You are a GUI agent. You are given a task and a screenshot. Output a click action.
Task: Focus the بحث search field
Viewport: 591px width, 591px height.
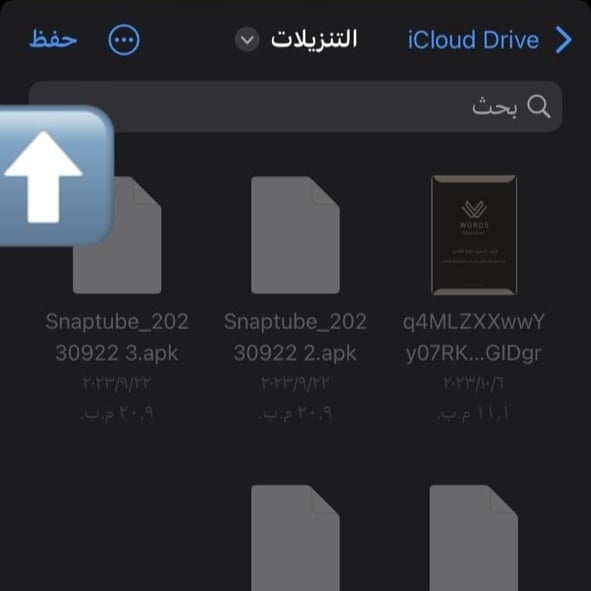click(x=295, y=106)
